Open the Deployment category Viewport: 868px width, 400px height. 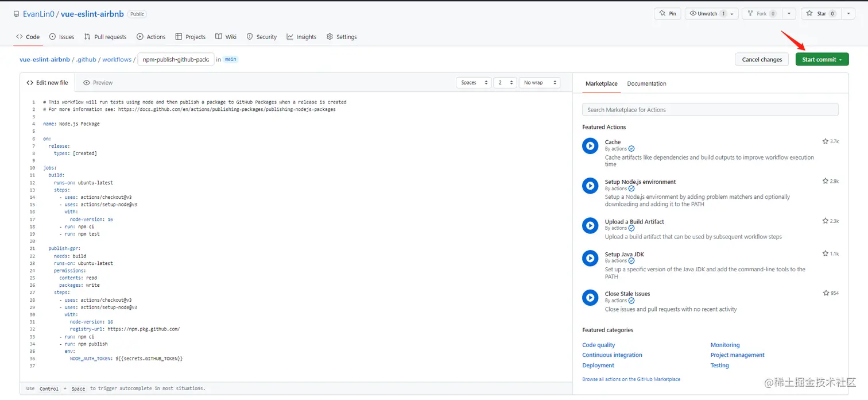tap(598, 366)
